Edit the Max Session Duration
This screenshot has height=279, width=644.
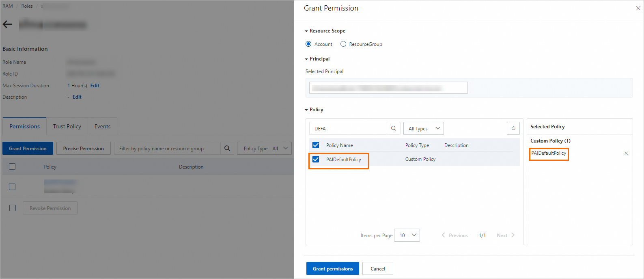pyautogui.click(x=95, y=86)
